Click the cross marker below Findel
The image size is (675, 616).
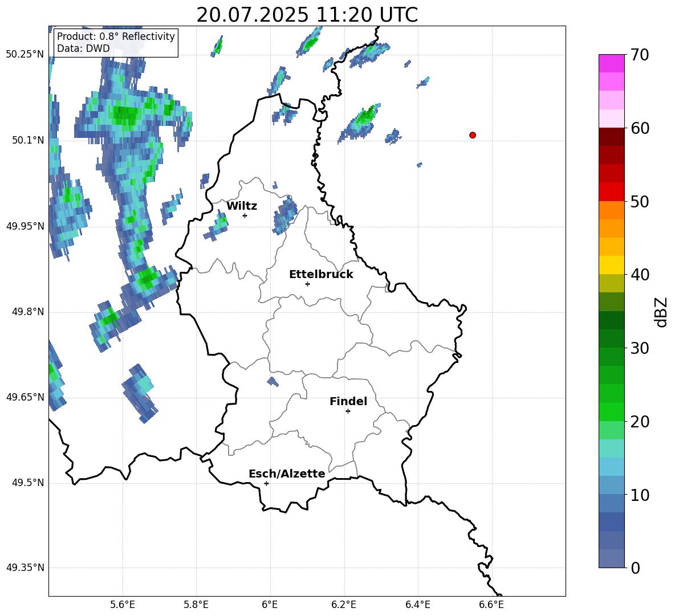(348, 411)
